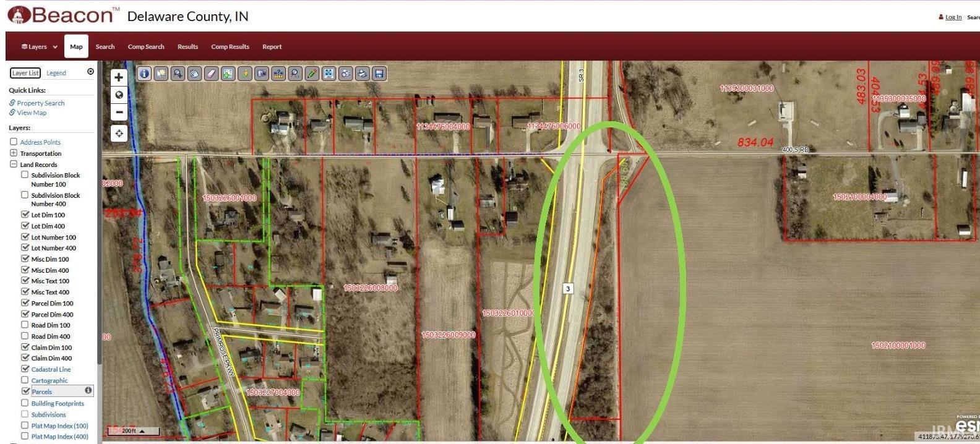Open the Results tab
The height and width of the screenshot is (444, 980).
[187, 46]
